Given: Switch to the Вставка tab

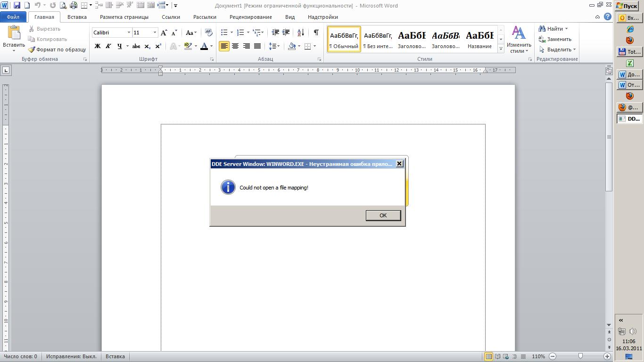Looking at the screenshot, I should [x=77, y=17].
